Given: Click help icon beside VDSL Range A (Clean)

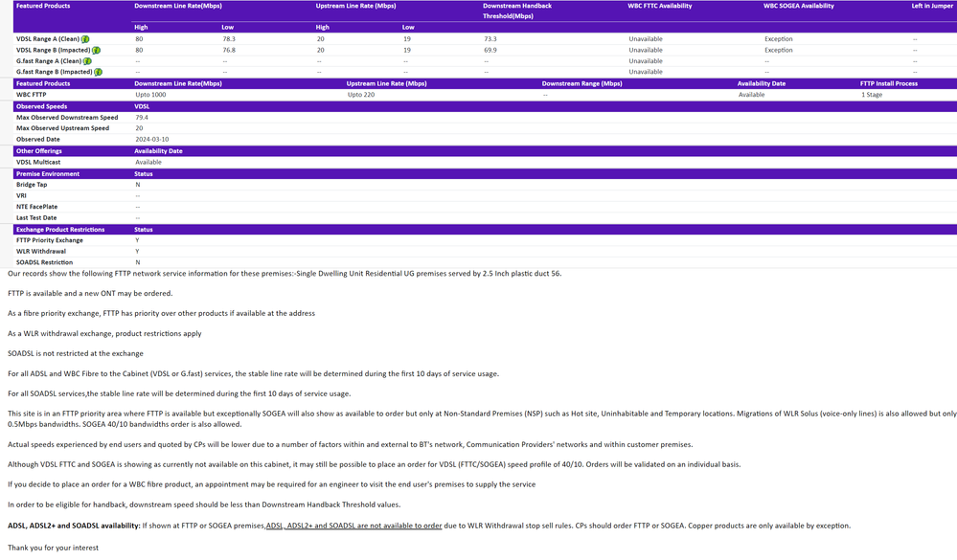Looking at the screenshot, I should (x=85, y=39).
